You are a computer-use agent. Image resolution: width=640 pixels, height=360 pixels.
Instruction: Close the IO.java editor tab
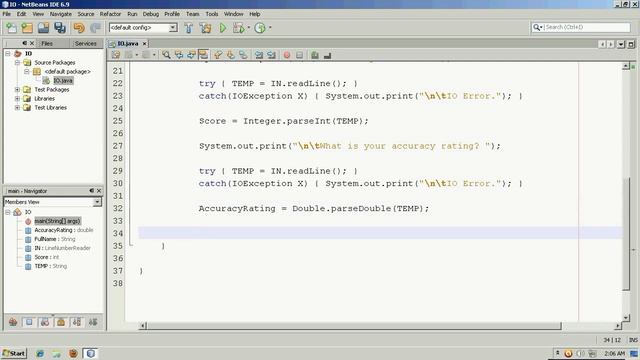tap(144, 43)
